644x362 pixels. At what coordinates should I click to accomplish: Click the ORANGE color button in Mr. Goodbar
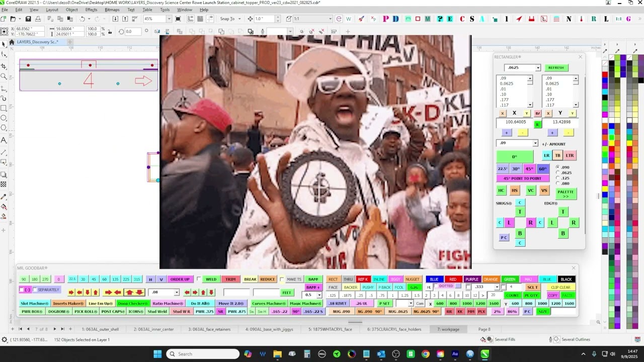pyautogui.click(x=491, y=280)
